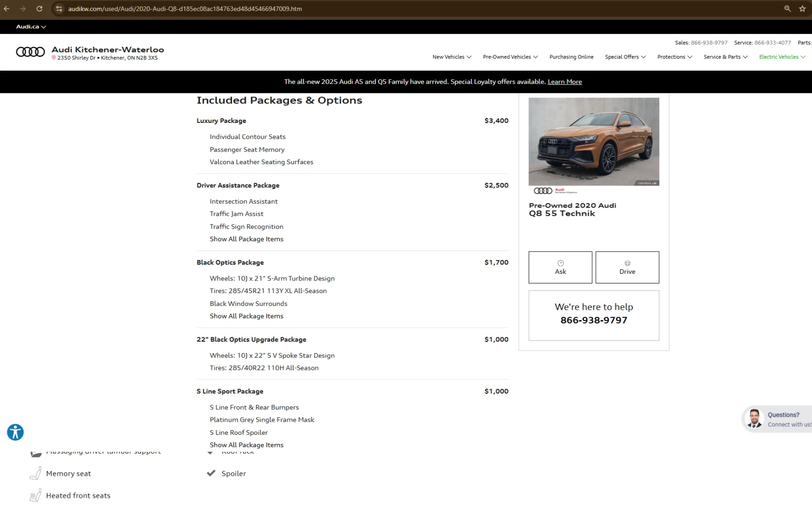812x510 pixels.
Task: Click the browser forward arrow
Action: (23, 9)
